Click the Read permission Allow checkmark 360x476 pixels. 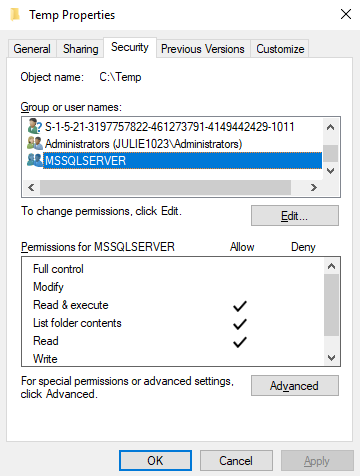point(240,342)
